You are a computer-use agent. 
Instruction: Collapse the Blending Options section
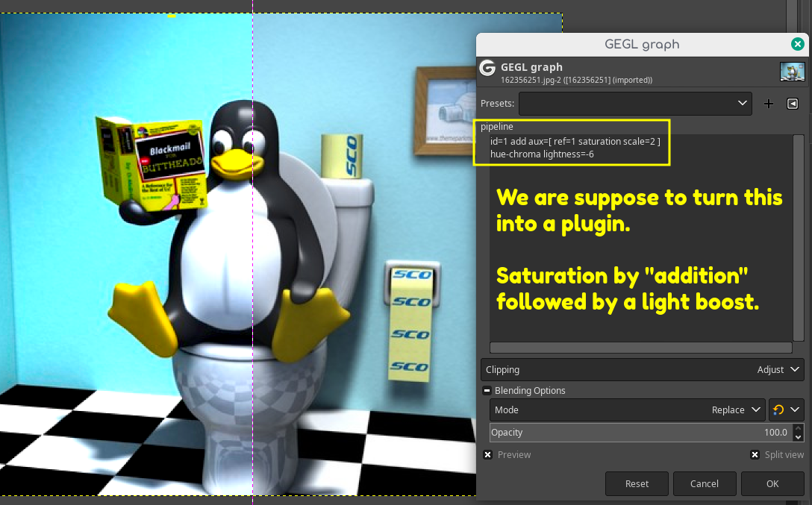(487, 391)
